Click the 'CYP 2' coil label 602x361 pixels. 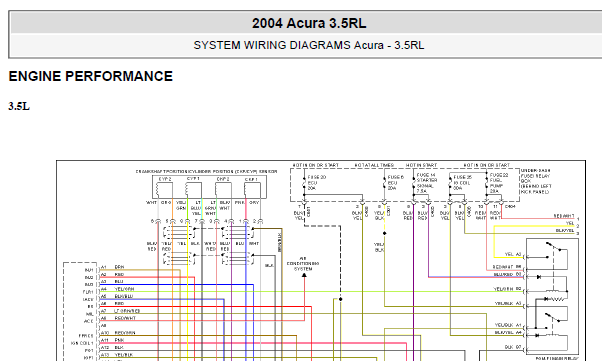point(165,179)
